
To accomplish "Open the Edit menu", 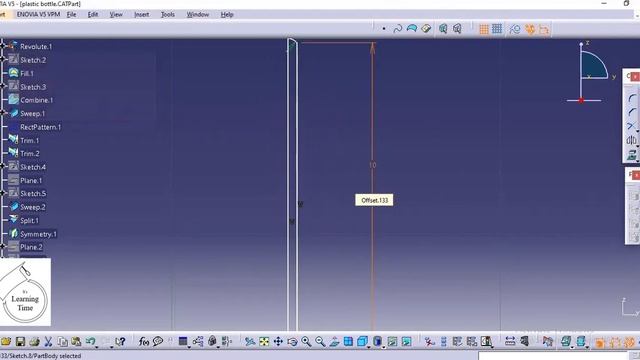I will point(93,14).
